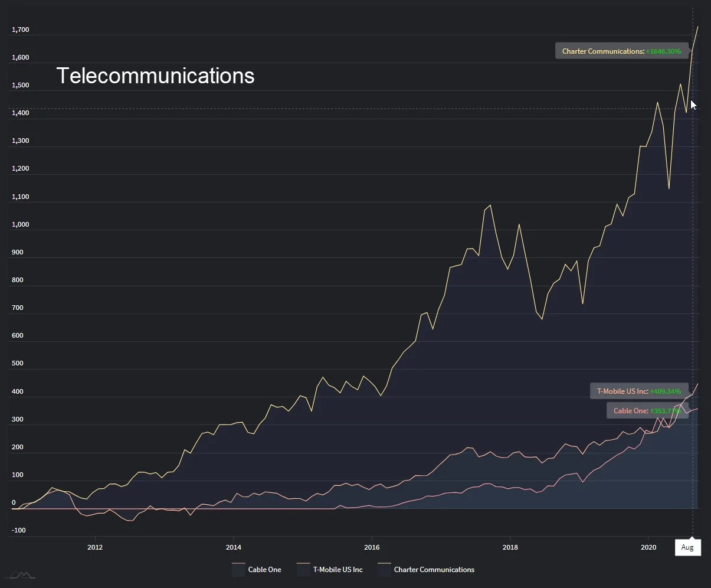Screen dimensions: 711x588
Task: Toggle the Charter Communications legend series
Action: pos(426,570)
